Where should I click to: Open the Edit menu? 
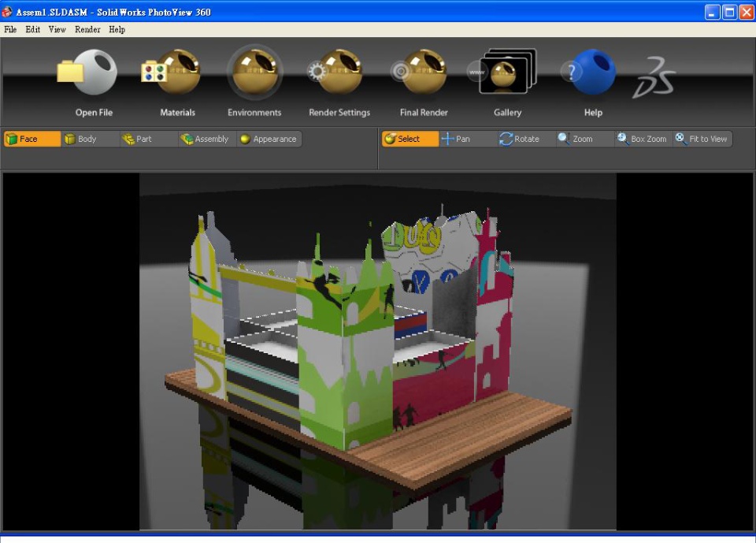(x=33, y=29)
